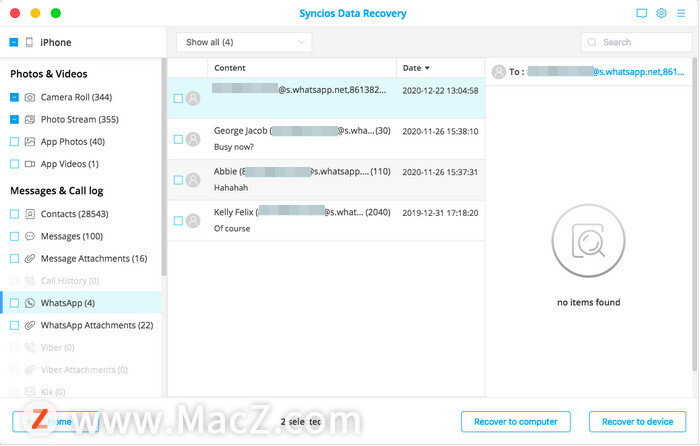This screenshot has height=446, width=700.
Task: Click the iPhone device icon
Action: click(x=29, y=42)
